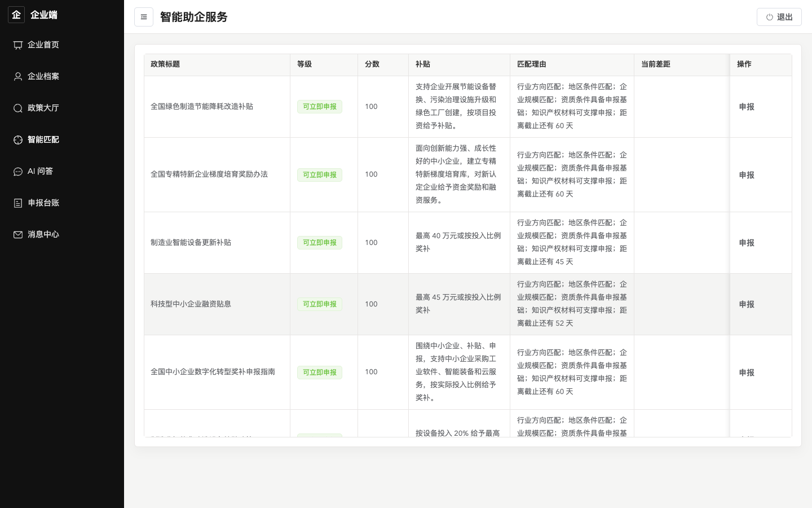The width and height of the screenshot is (812, 508).
Task: Click the 申报台账 document icon
Action: coord(18,203)
